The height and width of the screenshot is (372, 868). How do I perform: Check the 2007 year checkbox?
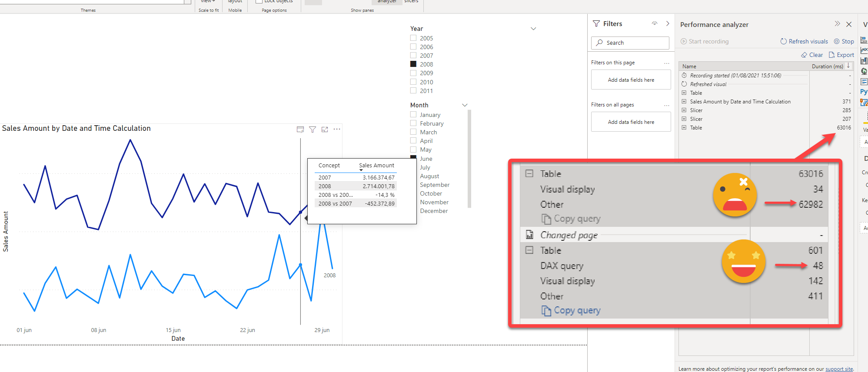[413, 56]
